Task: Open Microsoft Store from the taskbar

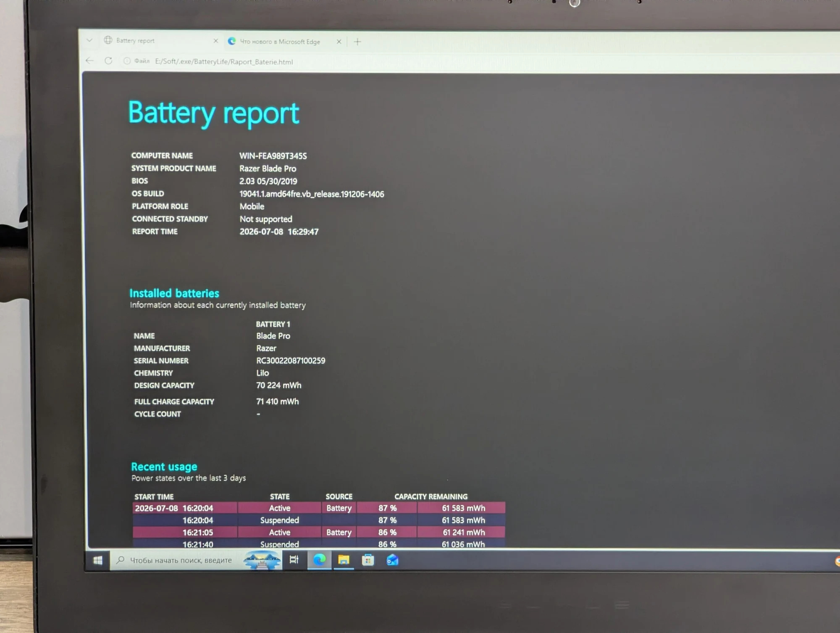Action: coord(368,560)
